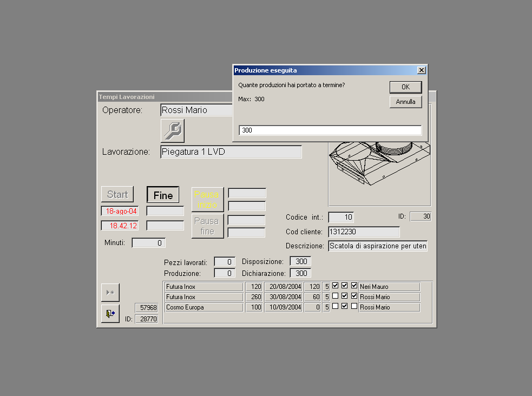Click the empty end time field under Fine
532x396 pixels.
(x=165, y=226)
